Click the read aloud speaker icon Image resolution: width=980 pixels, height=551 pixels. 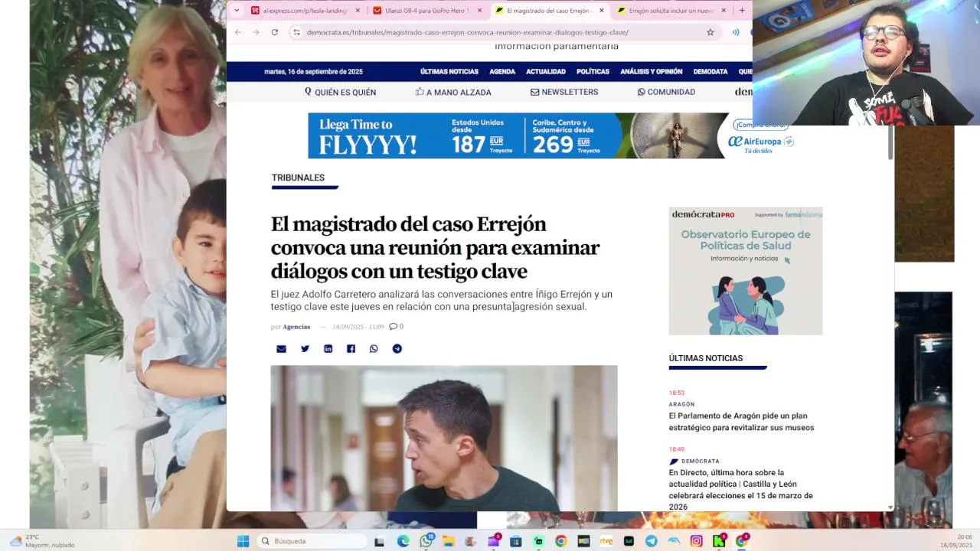click(x=736, y=32)
